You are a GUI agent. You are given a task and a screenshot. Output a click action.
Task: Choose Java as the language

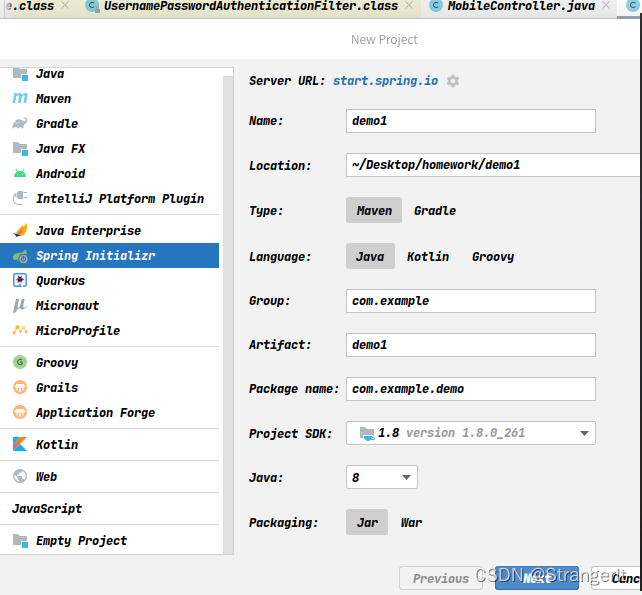(x=370, y=256)
